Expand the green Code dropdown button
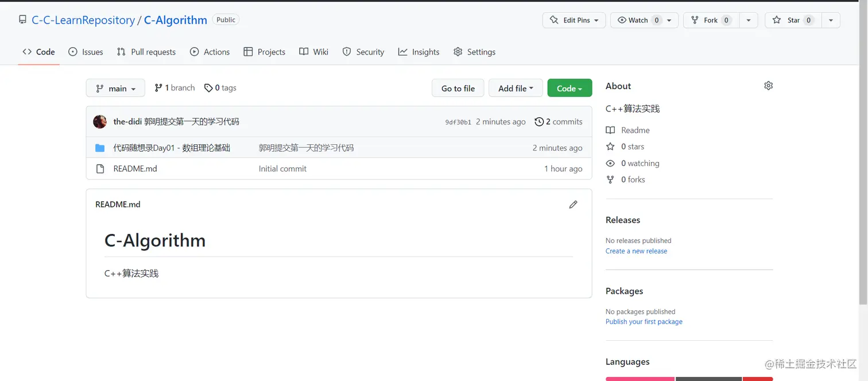This screenshot has height=381, width=868. (569, 88)
